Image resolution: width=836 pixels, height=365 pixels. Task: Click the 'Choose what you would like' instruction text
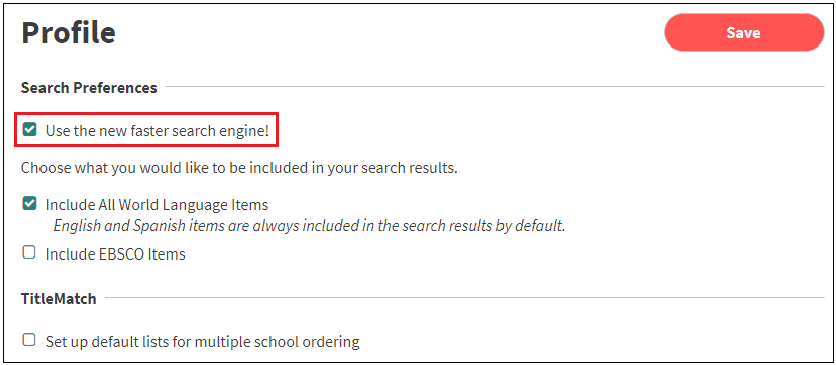239,168
